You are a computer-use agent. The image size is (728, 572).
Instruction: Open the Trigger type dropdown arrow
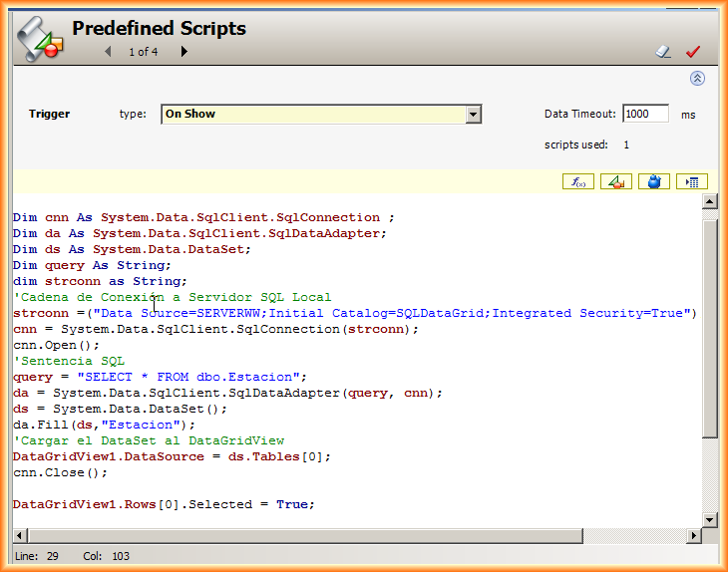(474, 115)
